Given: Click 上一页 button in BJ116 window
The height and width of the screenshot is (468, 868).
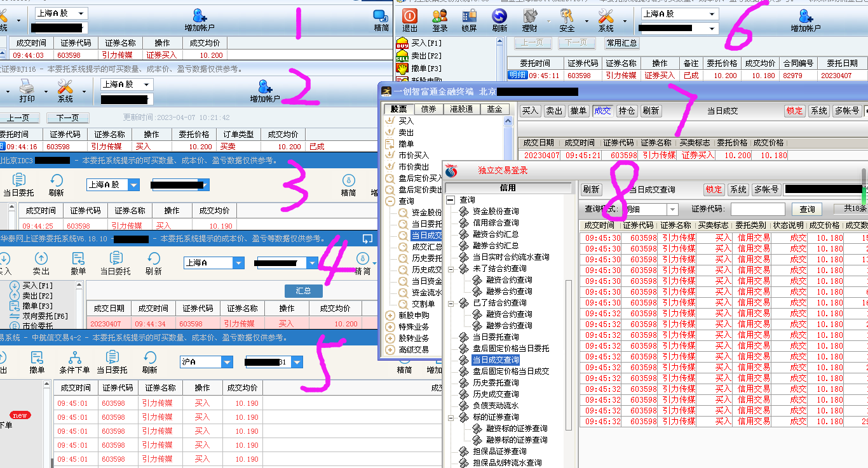Looking at the screenshot, I should pyautogui.click(x=19, y=118).
